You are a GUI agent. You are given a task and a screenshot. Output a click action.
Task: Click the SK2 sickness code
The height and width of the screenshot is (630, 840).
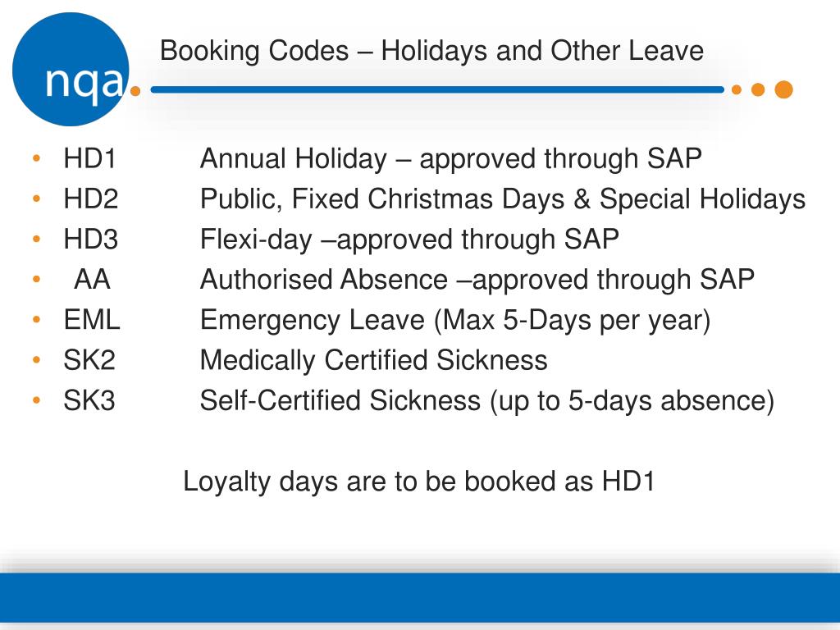point(89,360)
